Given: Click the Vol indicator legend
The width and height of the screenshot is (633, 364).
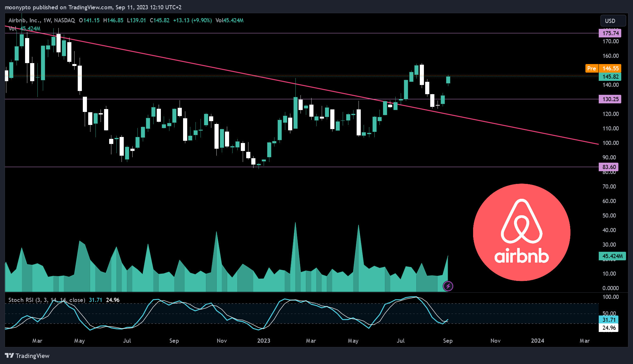Looking at the screenshot, I should coord(24,29).
